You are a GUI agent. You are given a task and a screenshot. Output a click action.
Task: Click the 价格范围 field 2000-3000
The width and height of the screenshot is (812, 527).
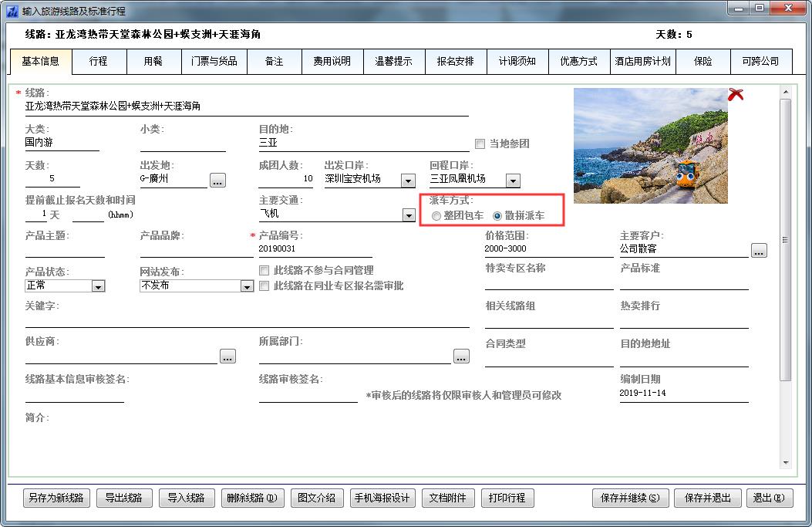pyautogui.click(x=549, y=249)
